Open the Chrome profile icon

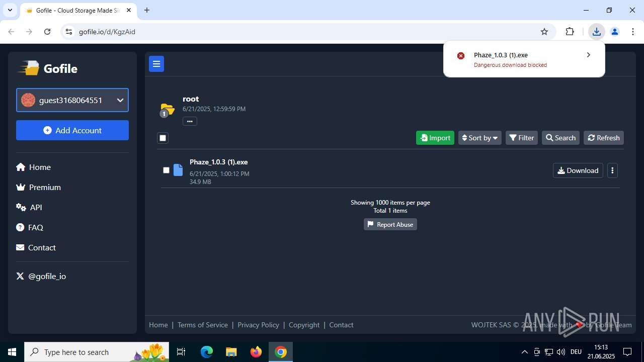tap(614, 32)
